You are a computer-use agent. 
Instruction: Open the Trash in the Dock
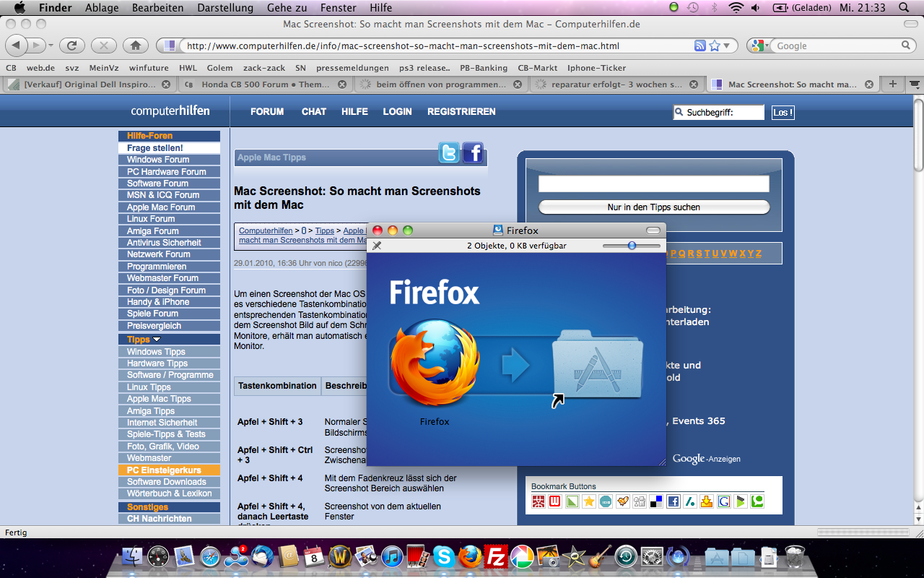pyautogui.click(x=795, y=557)
